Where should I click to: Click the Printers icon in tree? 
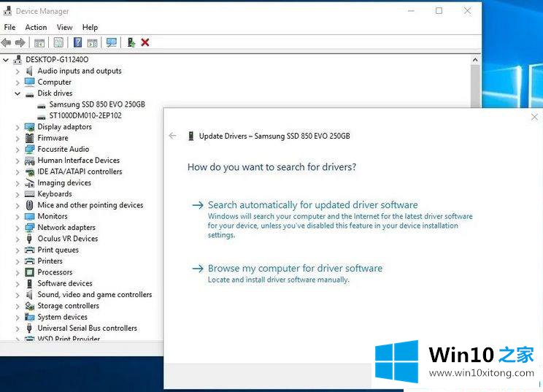[30, 261]
